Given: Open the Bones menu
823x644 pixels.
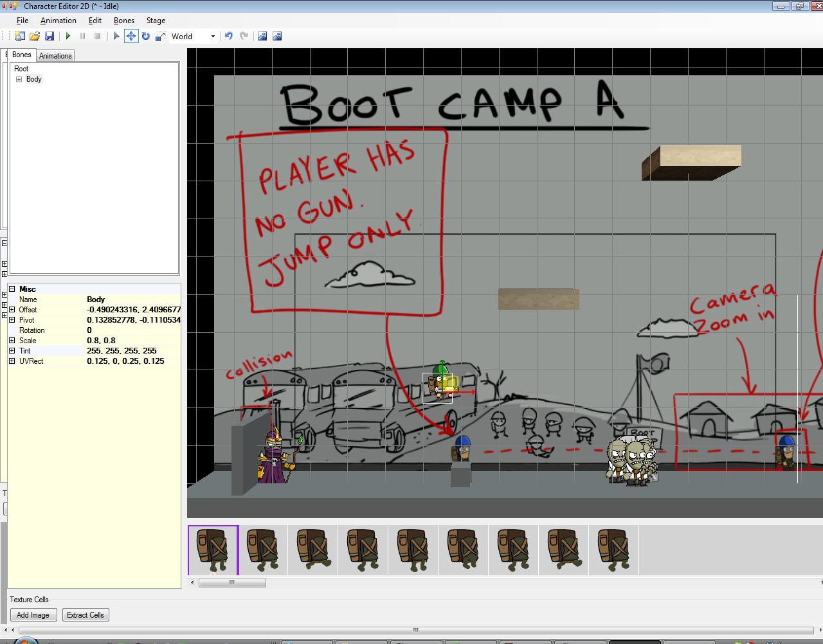Looking at the screenshot, I should (124, 21).
